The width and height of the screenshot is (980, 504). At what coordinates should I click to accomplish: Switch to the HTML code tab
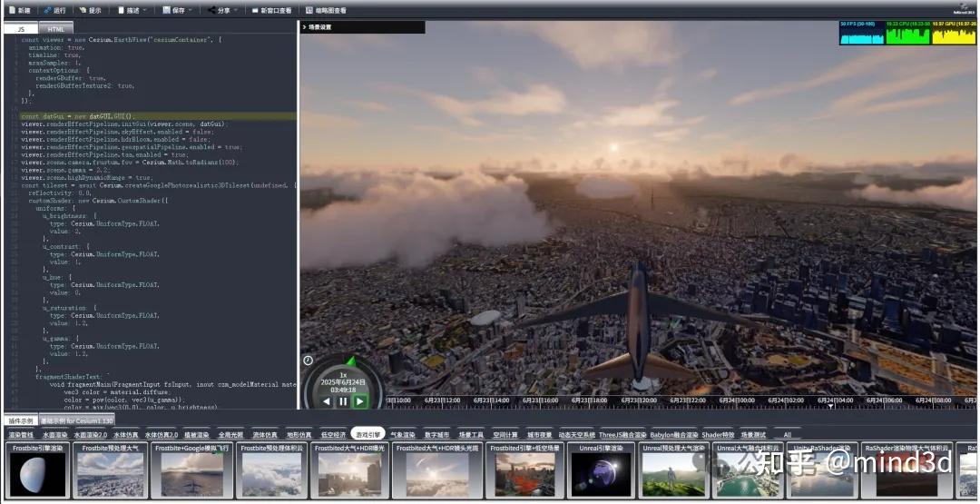click(x=55, y=29)
